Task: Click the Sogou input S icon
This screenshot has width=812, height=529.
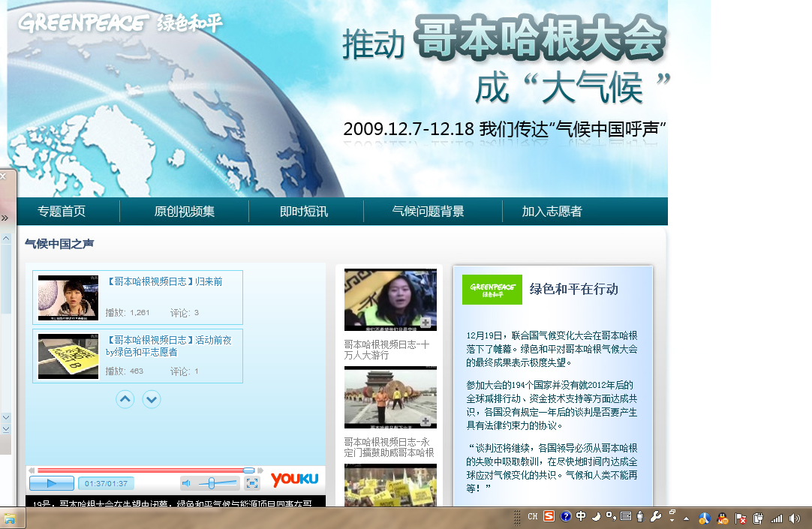Action: [549, 516]
